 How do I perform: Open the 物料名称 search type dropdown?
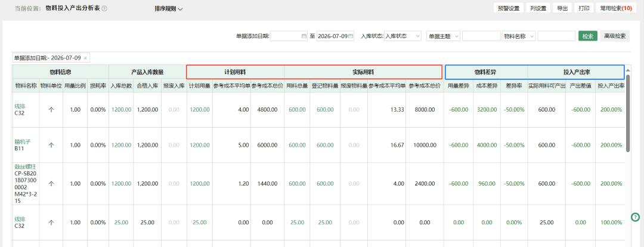click(519, 36)
